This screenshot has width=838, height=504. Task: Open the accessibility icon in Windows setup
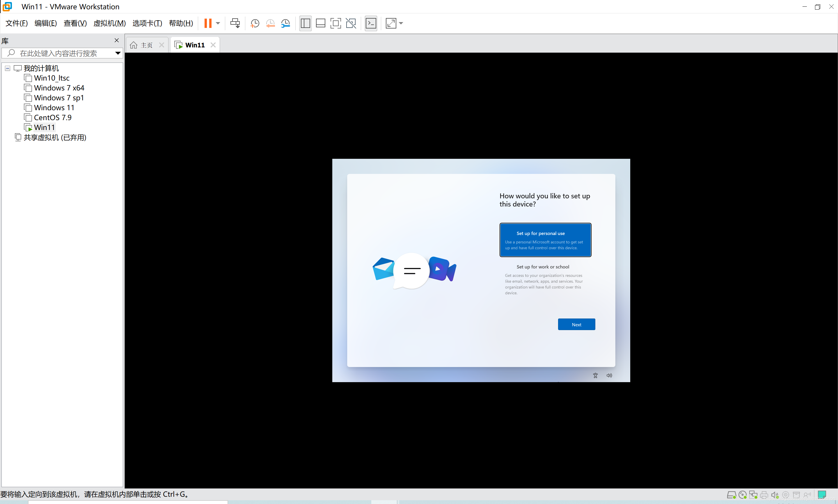click(x=595, y=375)
